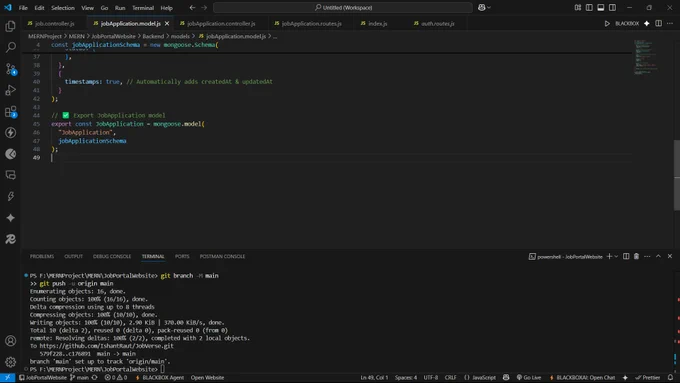Open Run and Debug view
The image size is (680, 383).
click(x=10, y=90)
